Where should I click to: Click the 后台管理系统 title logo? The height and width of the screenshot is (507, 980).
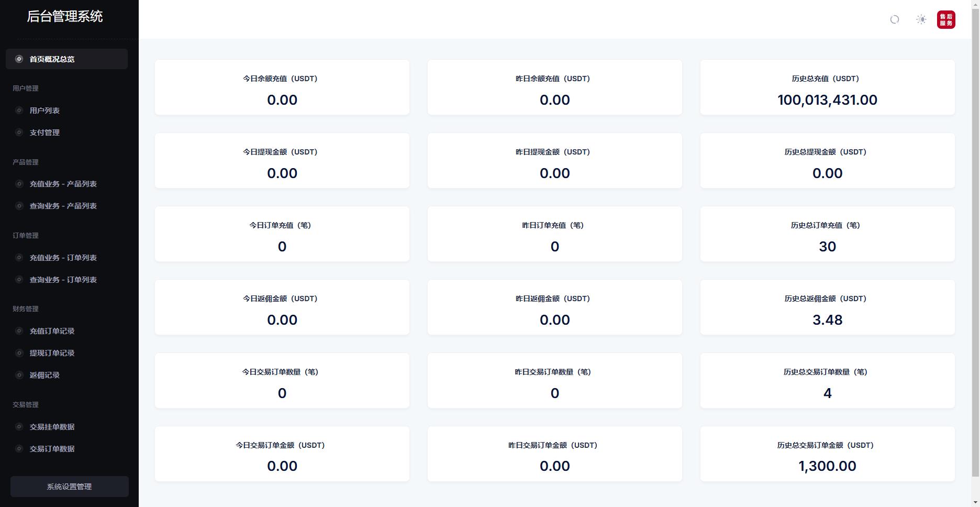click(x=65, y=17)
